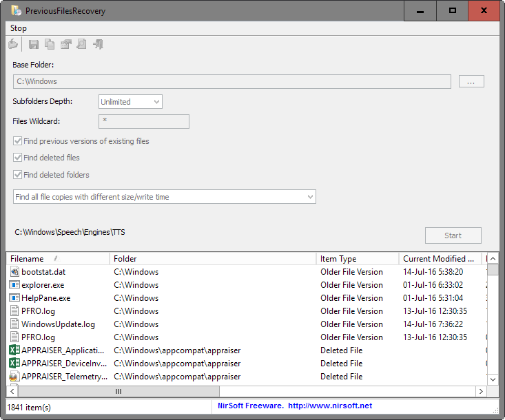Screen dimensions: 505x420
Task: Open the Subfolders Depth dropdown
Action: pos(130,102)
